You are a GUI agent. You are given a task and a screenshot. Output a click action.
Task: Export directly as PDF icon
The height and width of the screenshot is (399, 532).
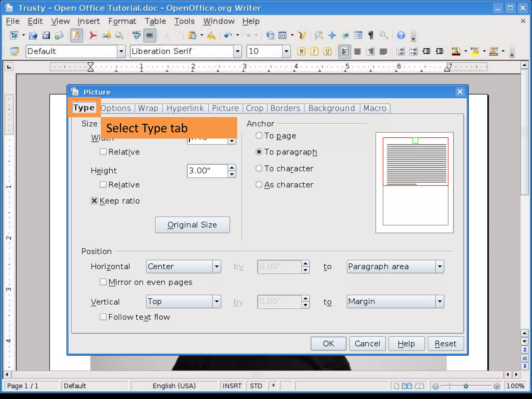click(93, 35)
